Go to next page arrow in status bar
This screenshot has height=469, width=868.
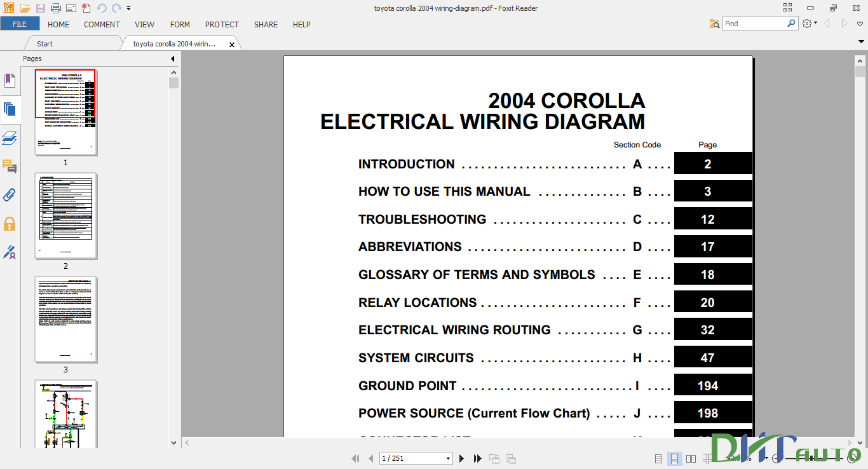tap(462, 458)
